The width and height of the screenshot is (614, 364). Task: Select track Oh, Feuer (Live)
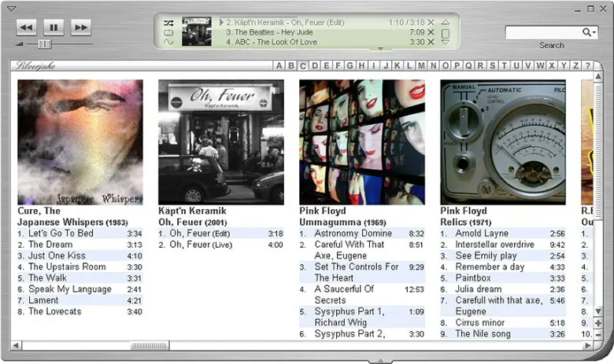221,245
